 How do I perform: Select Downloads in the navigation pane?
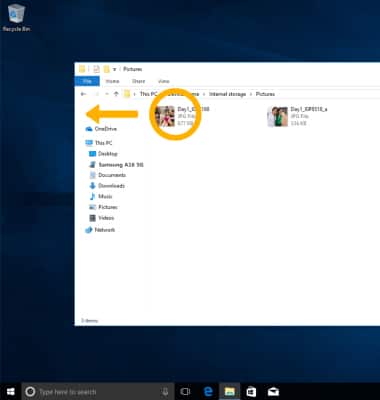[x=111, y=186]
